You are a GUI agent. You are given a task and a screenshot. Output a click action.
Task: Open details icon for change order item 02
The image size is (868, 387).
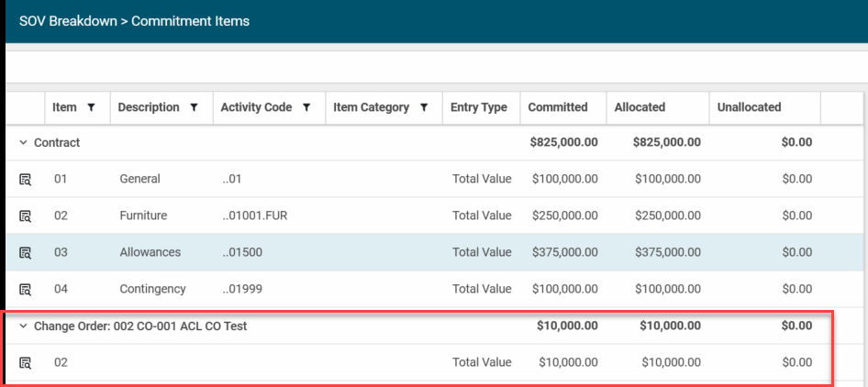pos(26,363)
